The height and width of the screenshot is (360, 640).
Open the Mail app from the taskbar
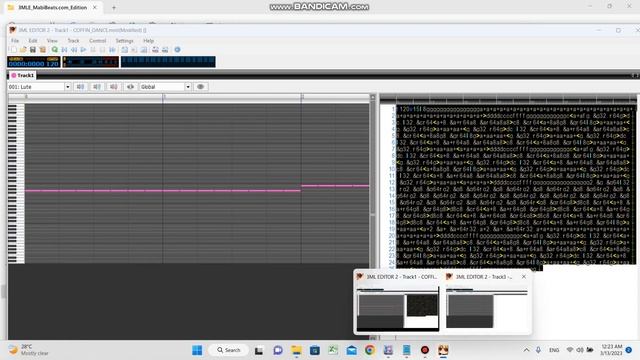pyautogui.click(x=351, y=350)
